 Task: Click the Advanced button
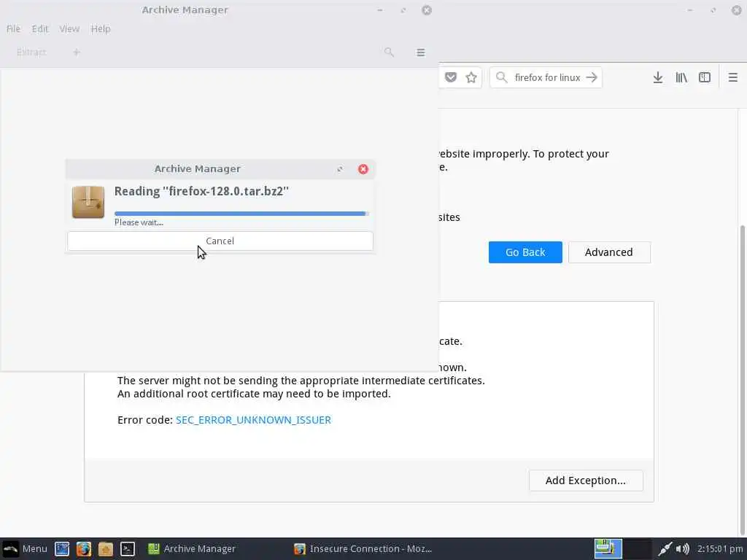[609, 252]
